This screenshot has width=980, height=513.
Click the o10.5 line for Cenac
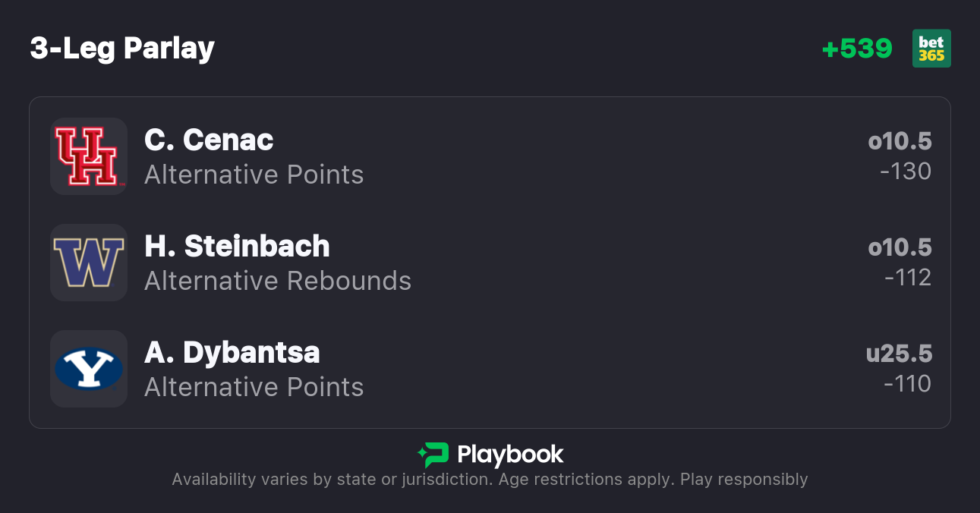pos(900,141)
